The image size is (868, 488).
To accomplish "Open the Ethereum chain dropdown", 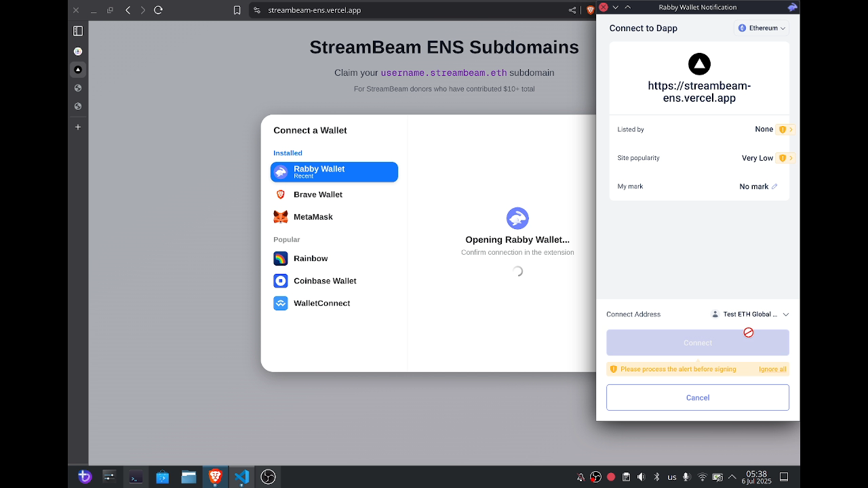I will click(x=762, y=28).
